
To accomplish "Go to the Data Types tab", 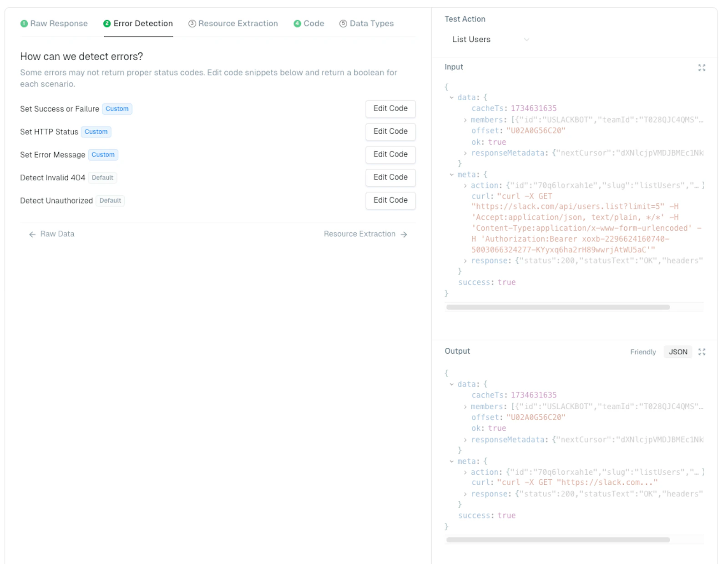I will click(x=367, y=24).
